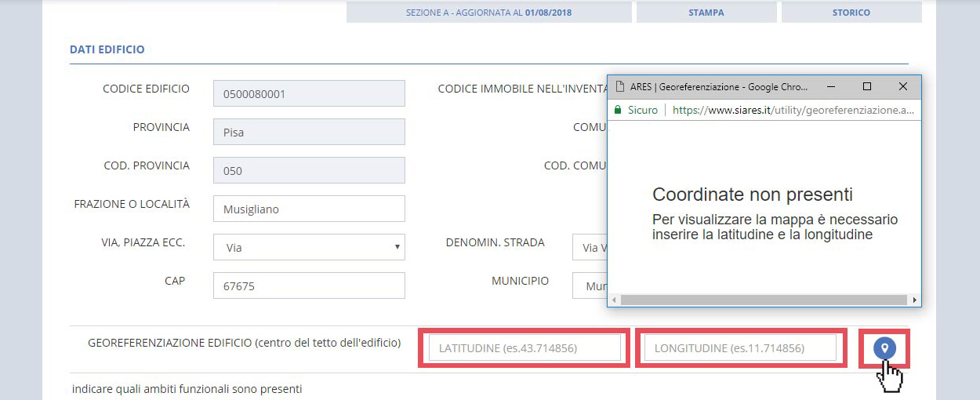This screenshot has height=400, width=980.
Task: Click the popup's scroll left arrow
Action: [614, 300]
